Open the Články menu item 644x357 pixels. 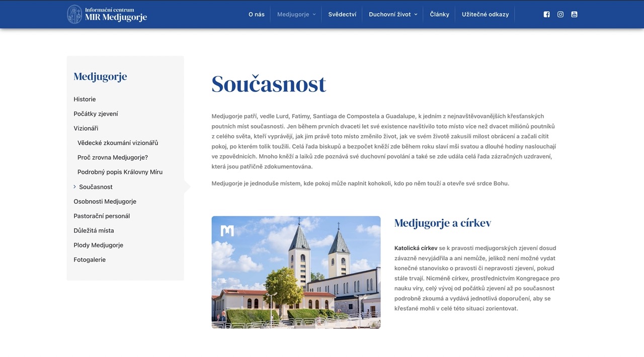(x=439, y=14)
